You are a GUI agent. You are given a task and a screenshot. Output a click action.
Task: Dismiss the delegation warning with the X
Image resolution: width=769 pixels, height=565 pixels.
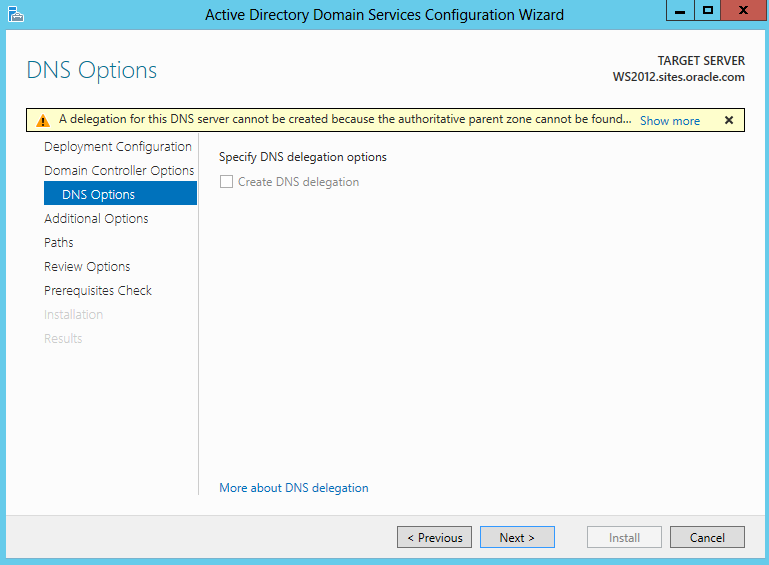click(729, 120)
